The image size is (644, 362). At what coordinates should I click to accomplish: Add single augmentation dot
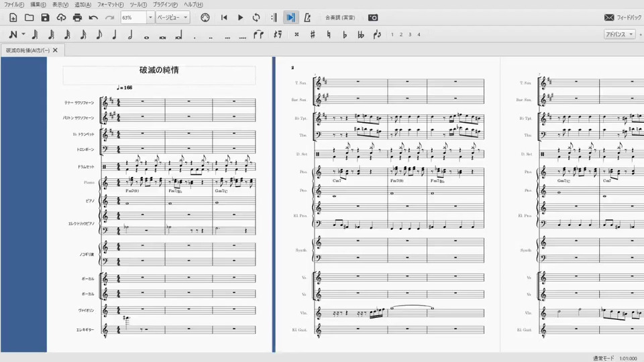(195, 37)
